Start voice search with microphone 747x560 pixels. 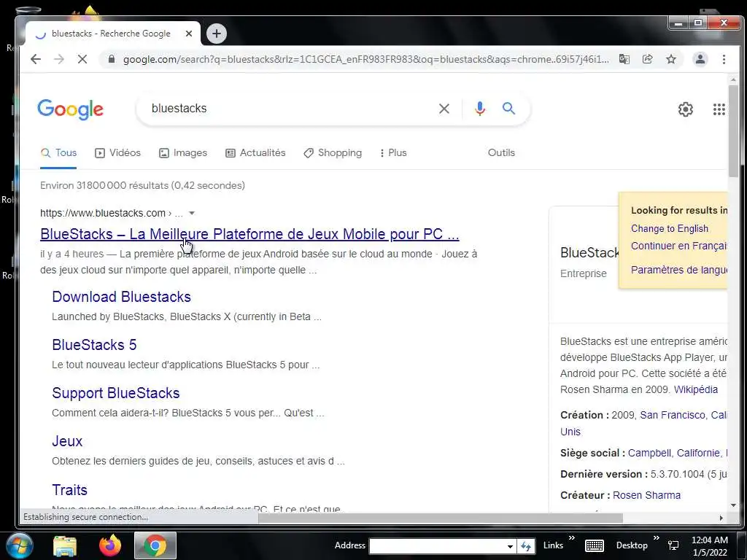pyautogui.click(x=480, y=109)
